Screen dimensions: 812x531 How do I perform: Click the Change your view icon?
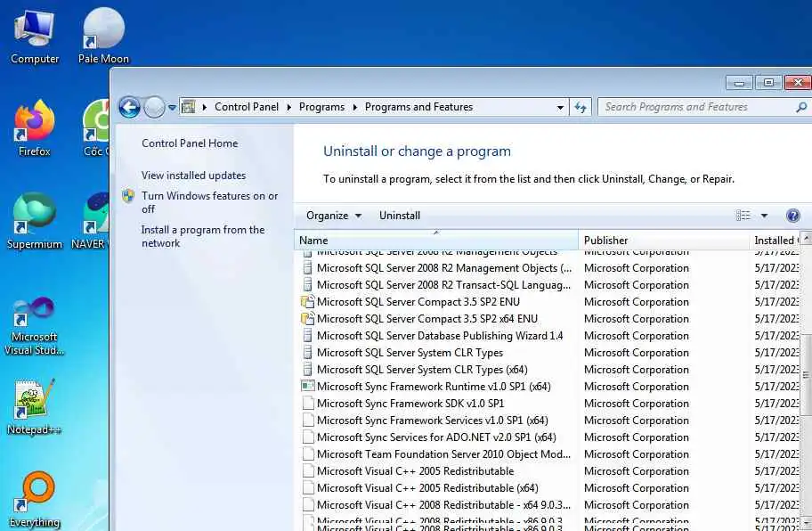coord(743,216)
